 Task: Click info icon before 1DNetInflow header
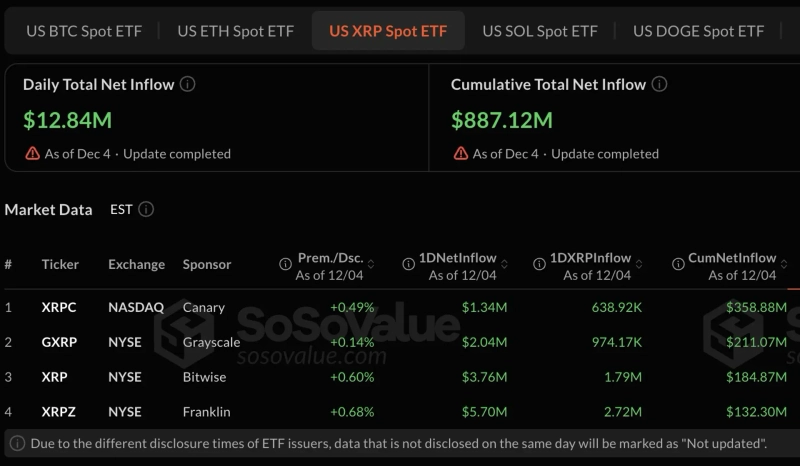pos(409,265)
